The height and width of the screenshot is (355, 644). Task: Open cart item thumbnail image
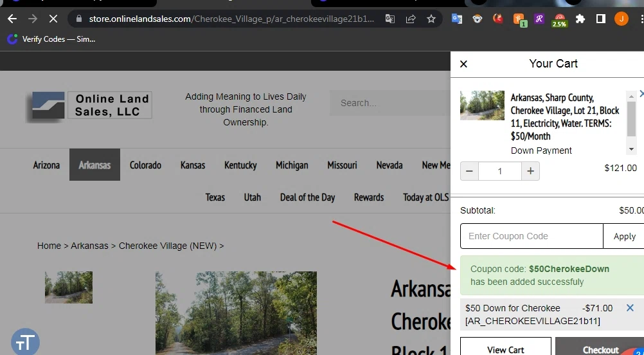[482, 105]
